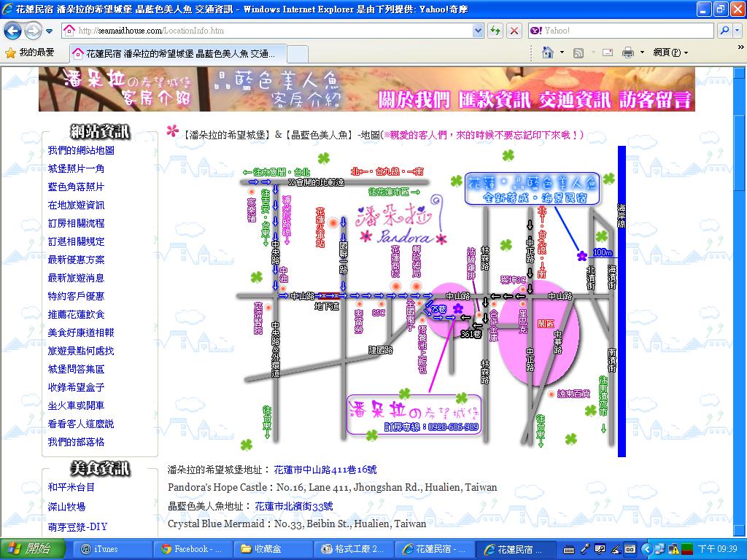The image size is (747, 560).
Task: Expand the recent pages dropdown arrow
Action: pos(49,31)
